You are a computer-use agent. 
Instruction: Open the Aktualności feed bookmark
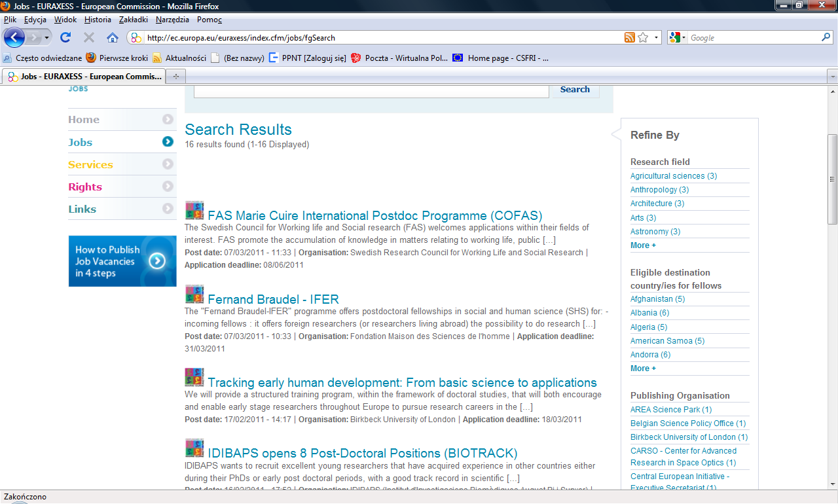pos(179,58)
